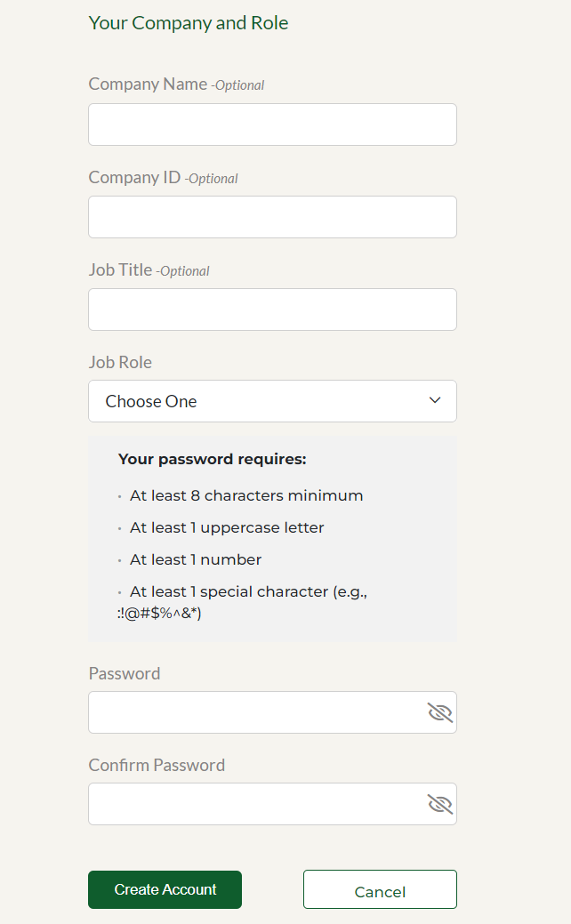Click the Job Role dropdown chevron arrow
The width and height of the screenshot is (571, 924).
click(435, 401)
